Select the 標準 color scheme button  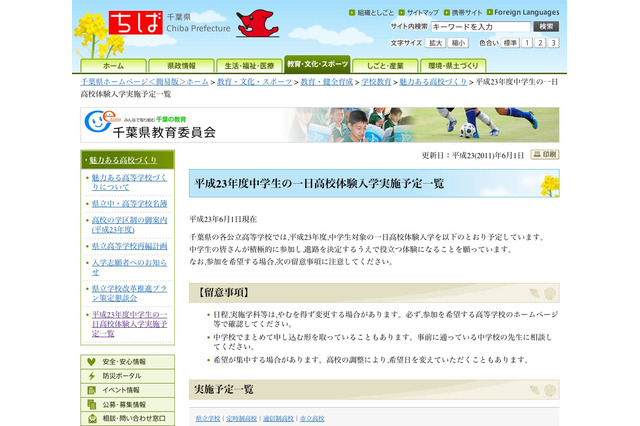click(510, 43)
